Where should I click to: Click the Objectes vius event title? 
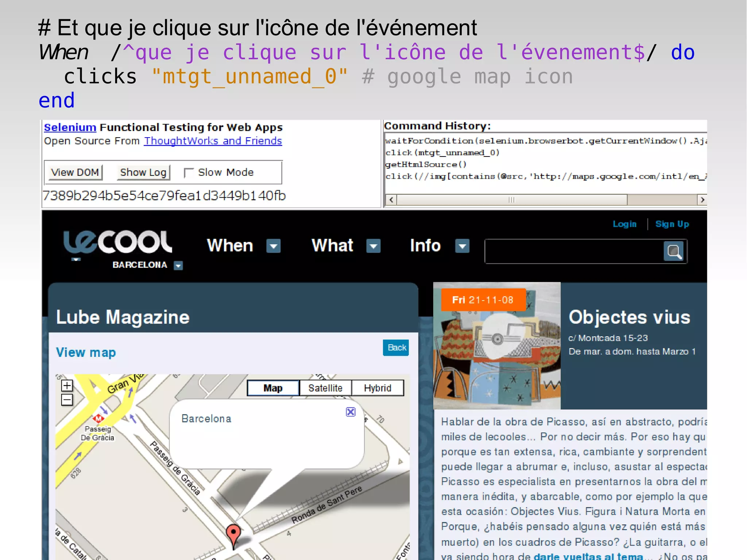pos(629,317)
